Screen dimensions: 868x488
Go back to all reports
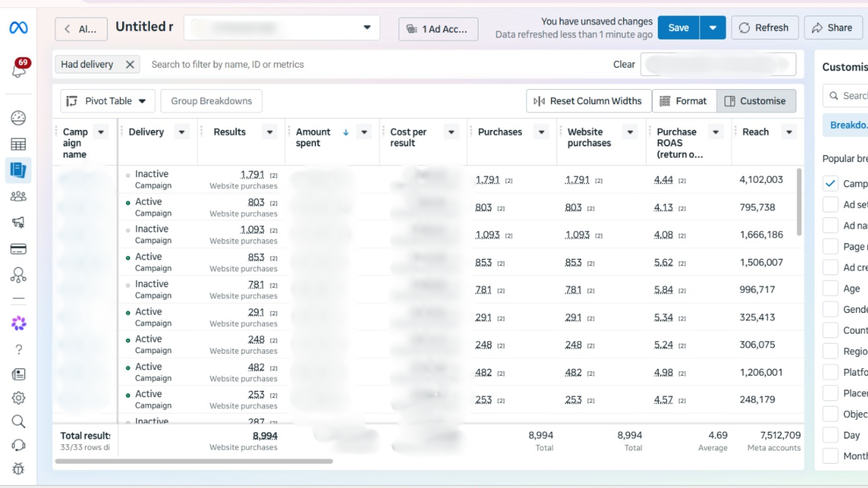click(81, 29)
